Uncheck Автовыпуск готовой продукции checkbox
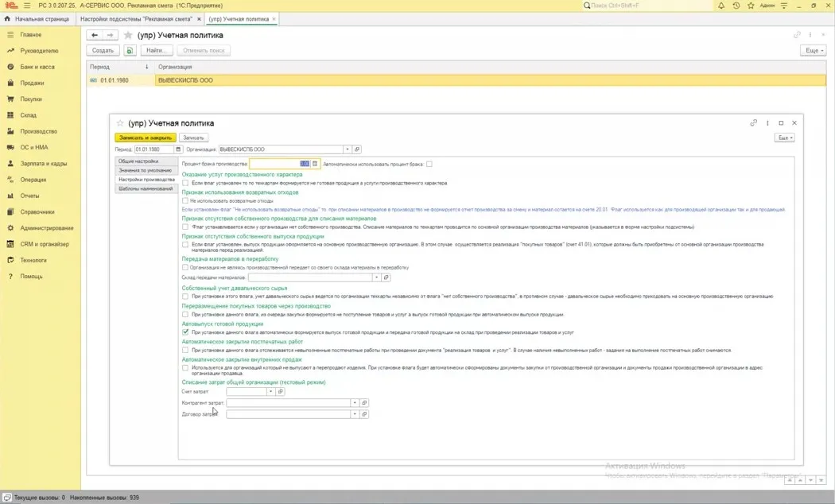The width and height of the screenshot is (835, 504). click(x=185, y=332)
